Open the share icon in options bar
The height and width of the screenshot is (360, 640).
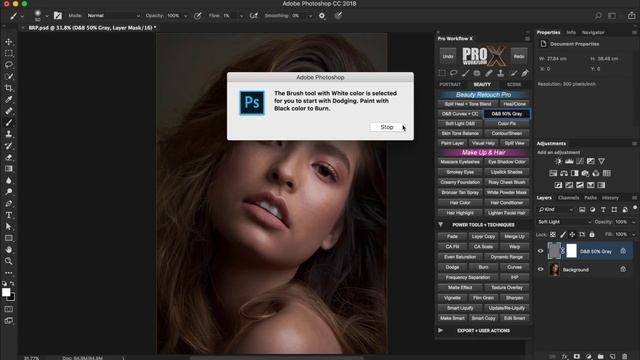632,15
